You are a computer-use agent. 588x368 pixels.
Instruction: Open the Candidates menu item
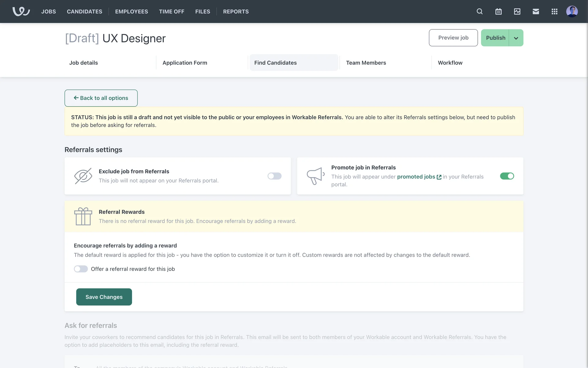click(x=85, y=11)
